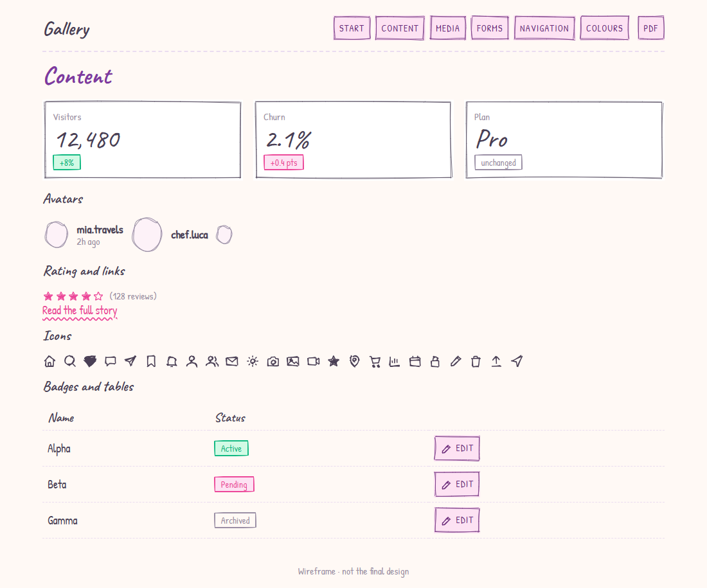This screenshot has height=588, width=707.
Task: Click the first filled rating star
Action: tap(48, 296)
